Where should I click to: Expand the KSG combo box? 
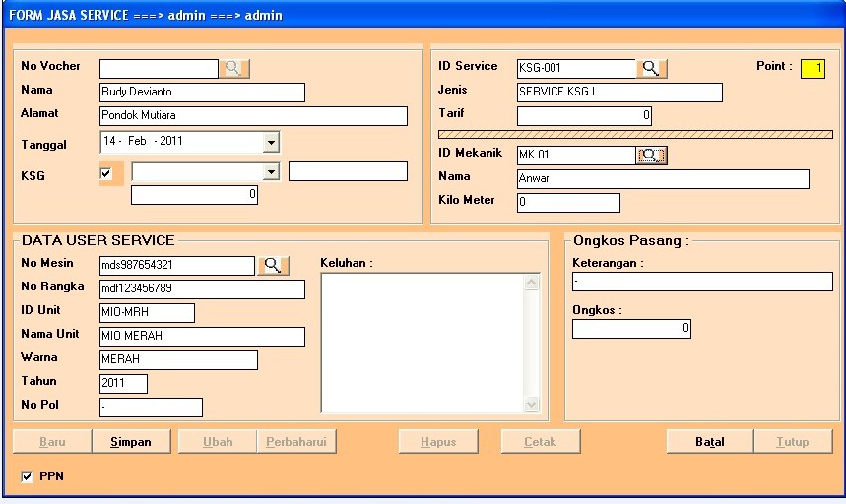point(271,172)
